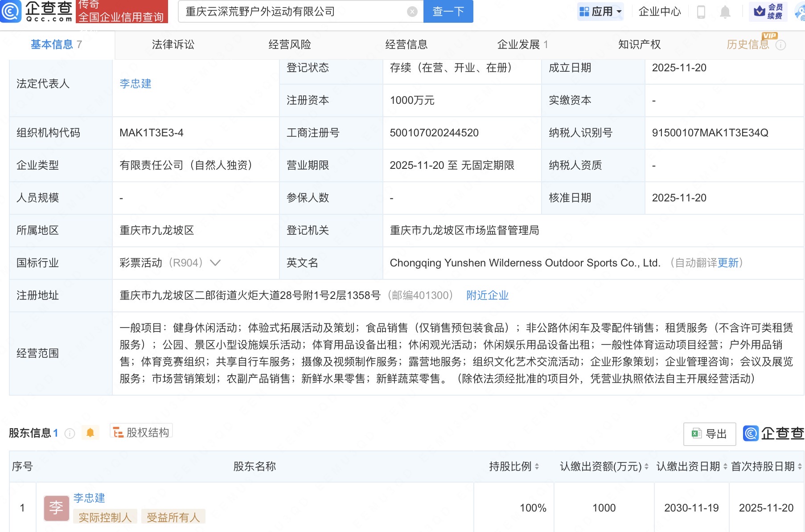Switch to the 法律诉讼 tab

coord(173,45)
